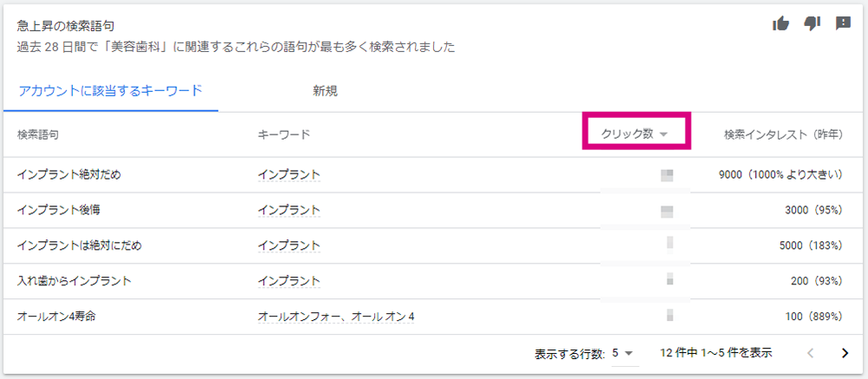Viewport: 868px width, 379px height.
Task: Open the send feedback comment icon
Action: click(843, 23)
